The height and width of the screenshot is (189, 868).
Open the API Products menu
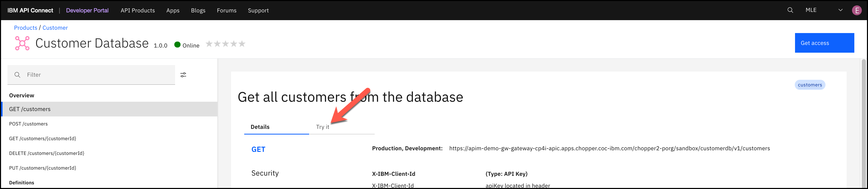138,11
